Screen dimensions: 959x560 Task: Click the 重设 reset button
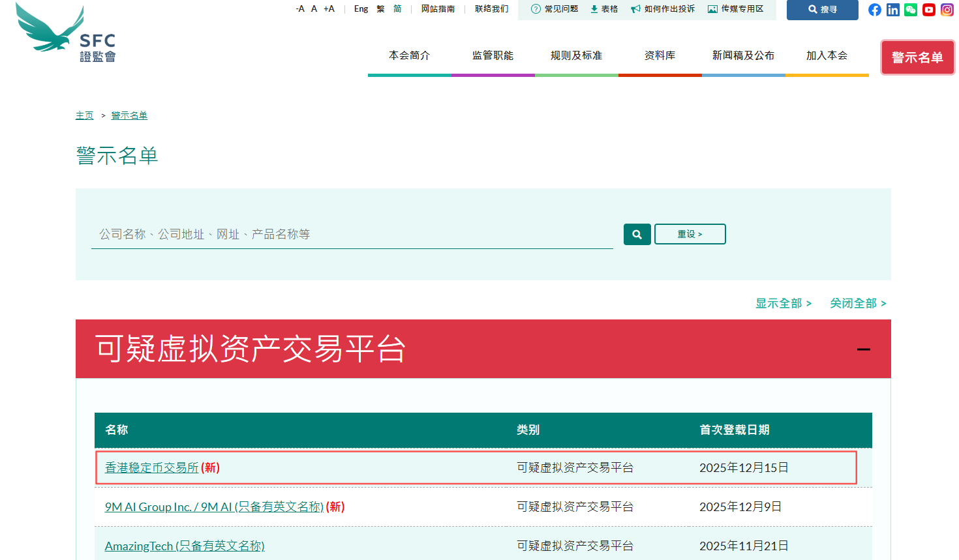(690, 234)
